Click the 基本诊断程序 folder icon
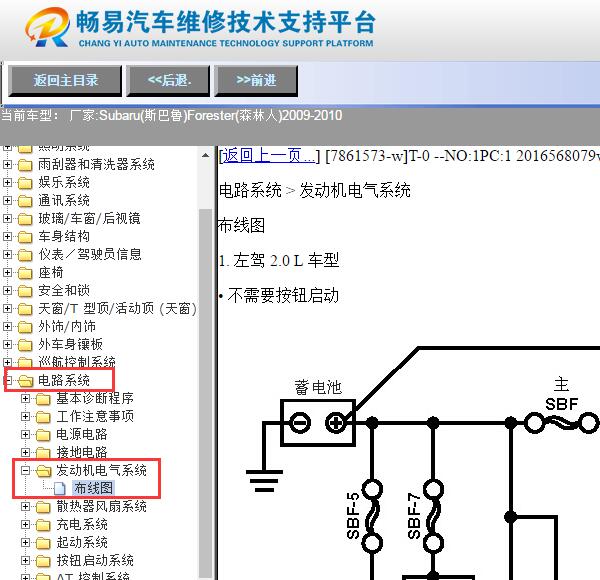600x580 pixels. pyautogui.click(x=43, y=399)
